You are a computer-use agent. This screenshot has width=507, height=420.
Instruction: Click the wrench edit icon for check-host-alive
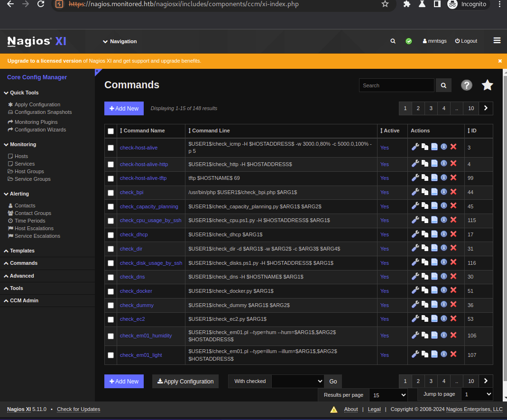tap(415, 147)
